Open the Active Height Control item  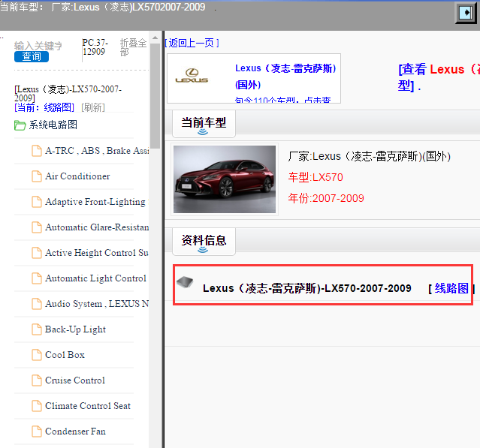pos(97,253)
